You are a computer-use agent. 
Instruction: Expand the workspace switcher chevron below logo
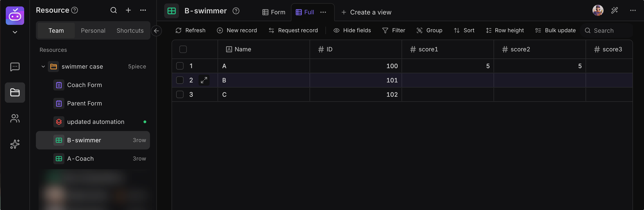click(x=15, y=32)
